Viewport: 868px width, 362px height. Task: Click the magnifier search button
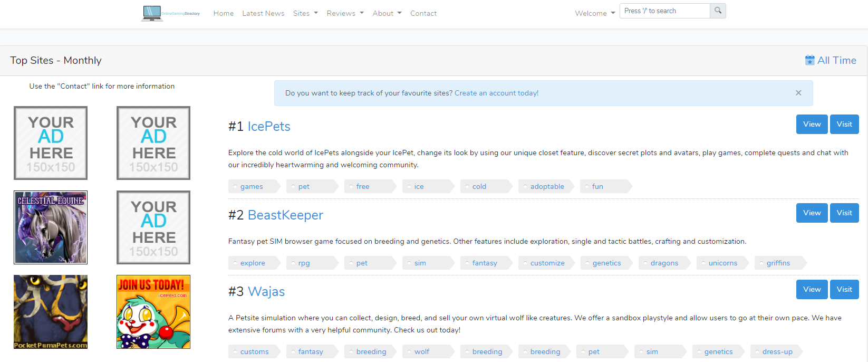718,11
